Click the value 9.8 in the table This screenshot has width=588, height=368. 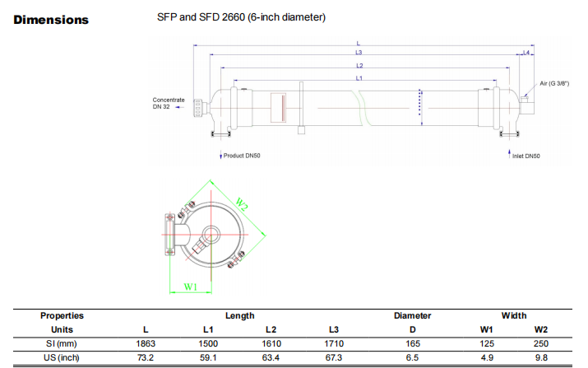pyautogui.click(x=541, y=357)
